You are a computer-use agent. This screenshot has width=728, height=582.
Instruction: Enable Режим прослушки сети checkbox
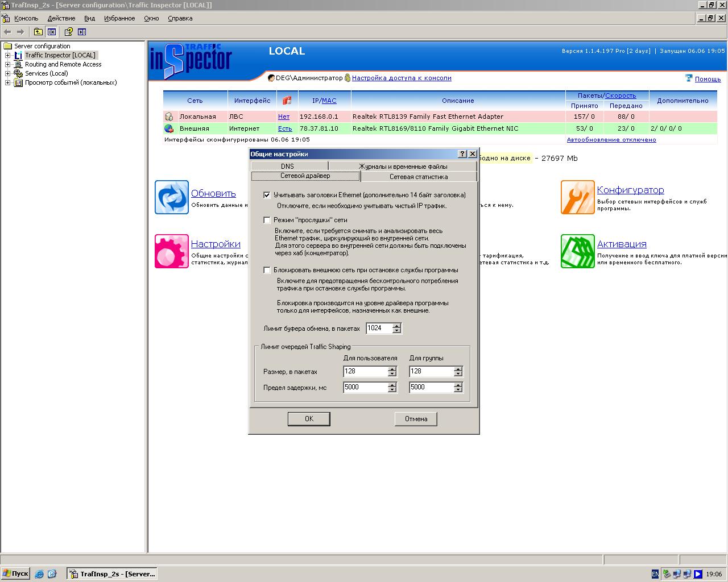[x=267, y=220]
